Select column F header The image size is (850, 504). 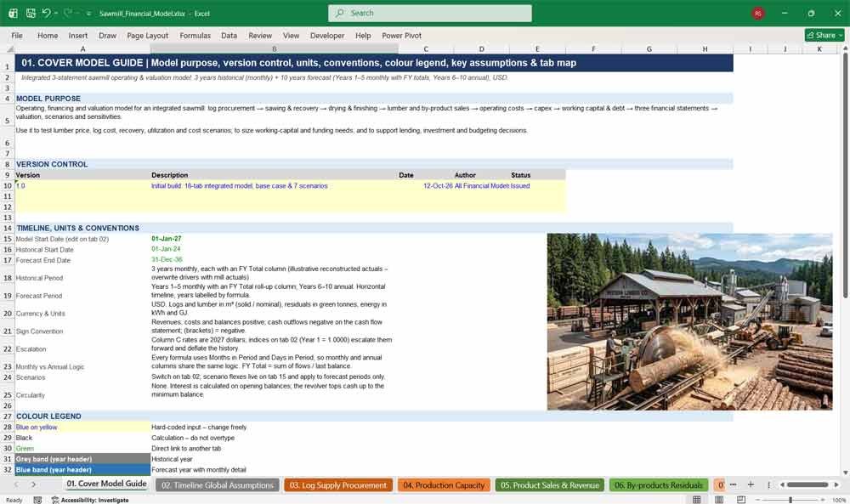click(593, 48)
